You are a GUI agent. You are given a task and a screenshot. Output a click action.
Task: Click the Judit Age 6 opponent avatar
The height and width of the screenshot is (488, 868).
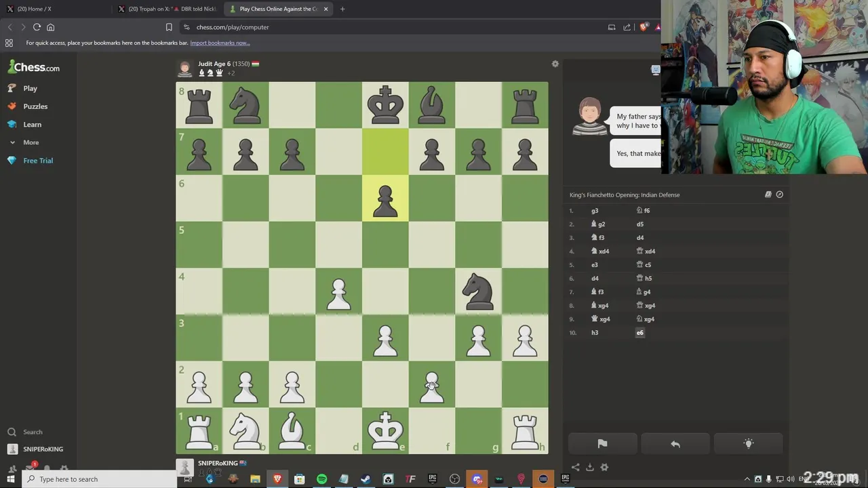pyautogui.click(x=184, y=68)
